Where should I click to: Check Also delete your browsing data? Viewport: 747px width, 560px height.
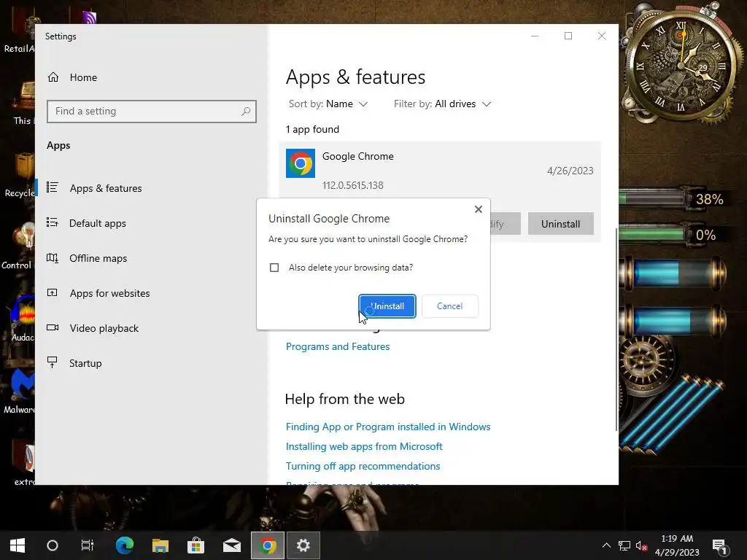pos(274,268)
